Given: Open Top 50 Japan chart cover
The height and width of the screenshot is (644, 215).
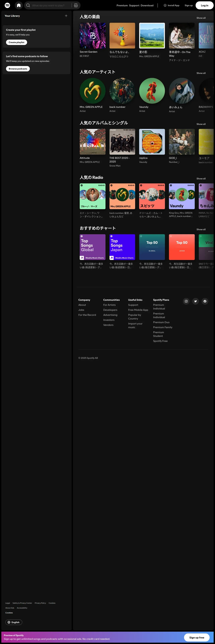Looking at the screenshot, I should coord(182,247).
